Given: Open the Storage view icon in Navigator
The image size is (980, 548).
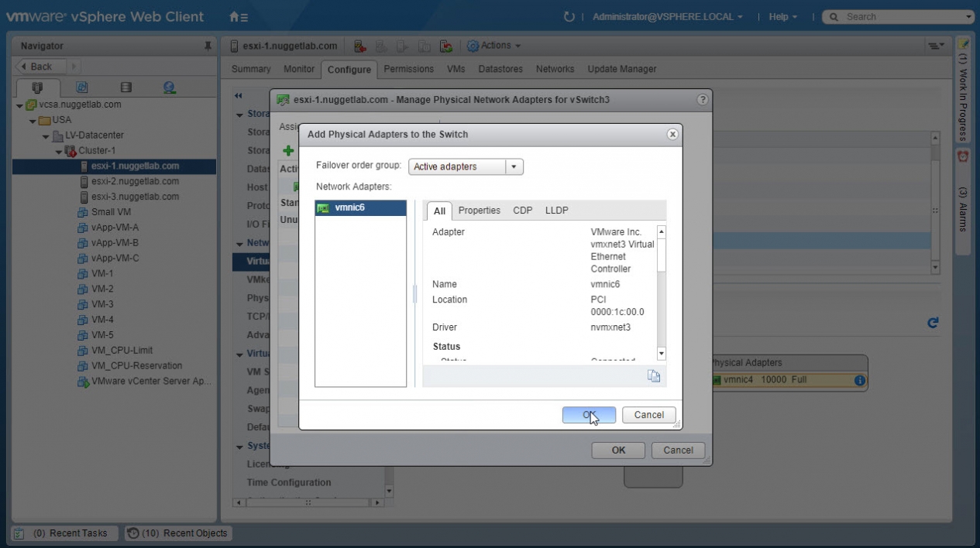Looking at the screenshot, I should coord(126,87).
